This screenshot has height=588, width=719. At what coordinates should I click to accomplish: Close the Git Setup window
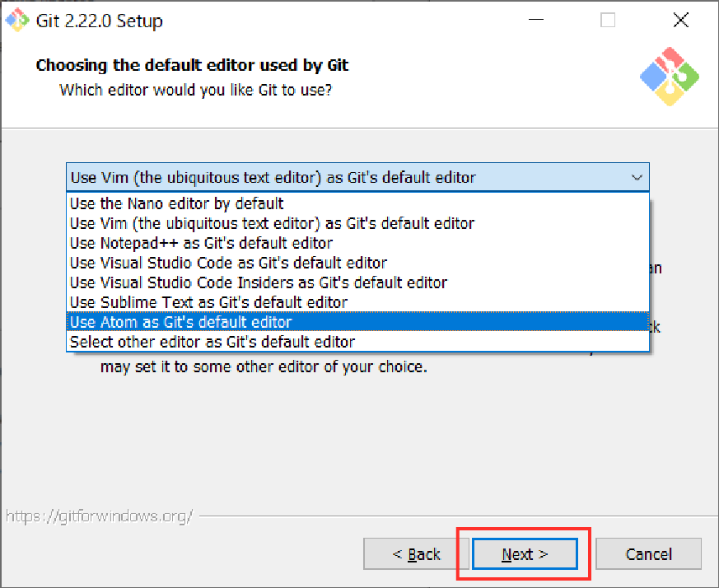(x=680, y=21)
